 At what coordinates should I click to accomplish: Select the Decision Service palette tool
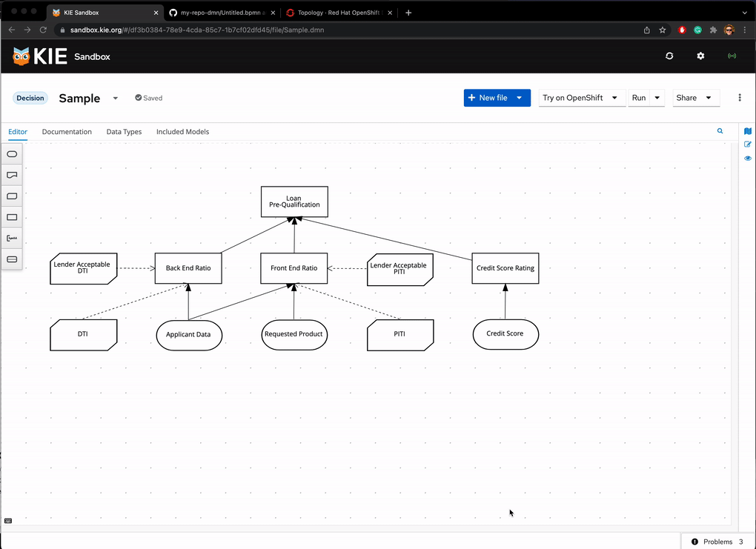pos(12,259)
